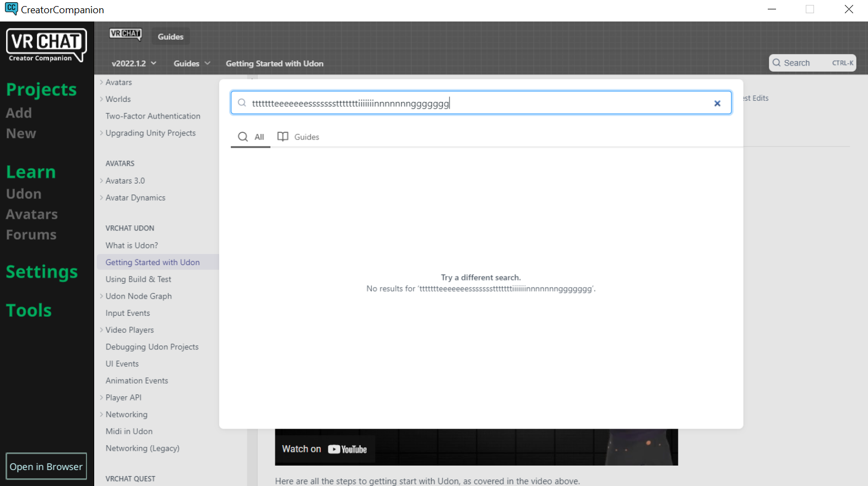Viewport: 868px width, 486px height.
Task: Click Watch on YouTube button
Action: 325,449
